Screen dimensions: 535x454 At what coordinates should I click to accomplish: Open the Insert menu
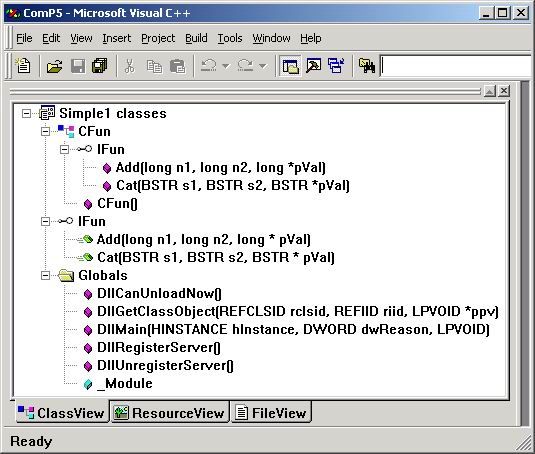tap(117, 38)
